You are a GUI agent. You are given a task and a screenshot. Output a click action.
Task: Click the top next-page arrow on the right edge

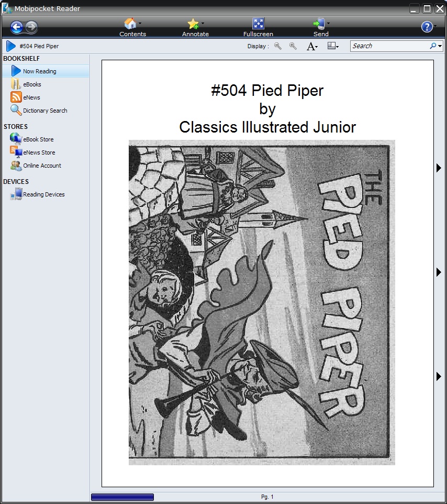pyautogui.click(x=439, y=168)
